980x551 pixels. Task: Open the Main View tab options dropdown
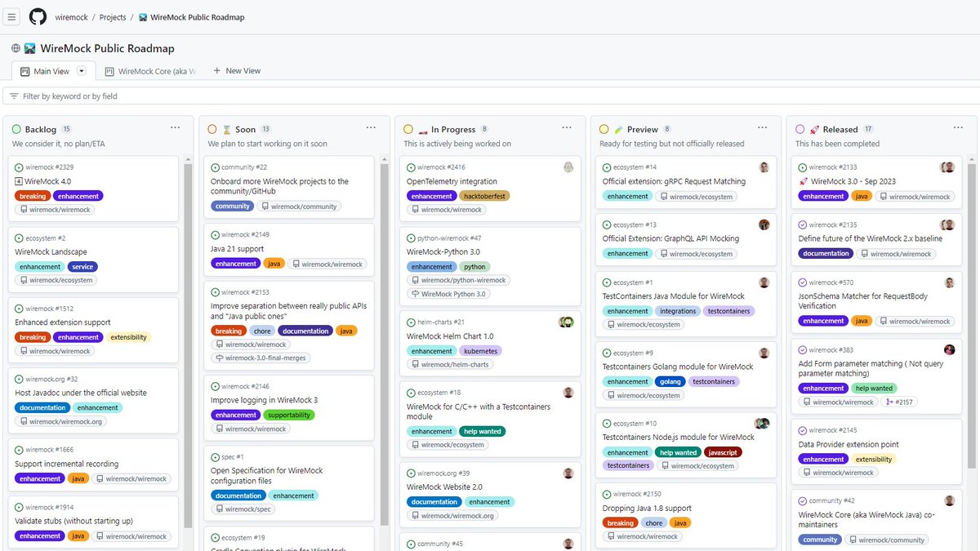82,71
